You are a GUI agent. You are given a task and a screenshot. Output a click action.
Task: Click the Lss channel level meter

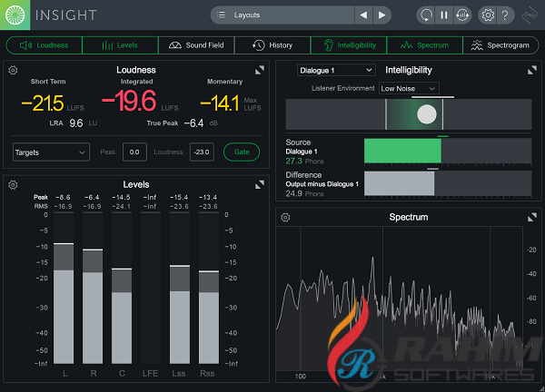[180, 289]
